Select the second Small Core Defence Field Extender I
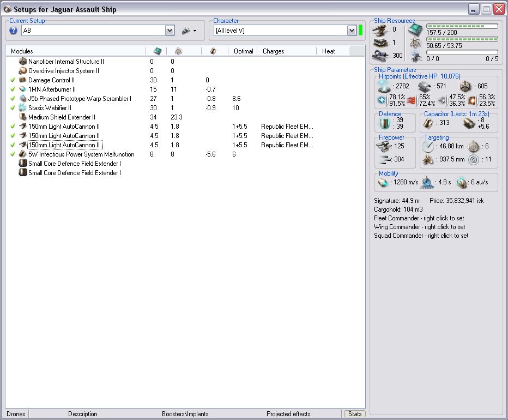The height and width of the screenshot is (420, 508). 75,173
